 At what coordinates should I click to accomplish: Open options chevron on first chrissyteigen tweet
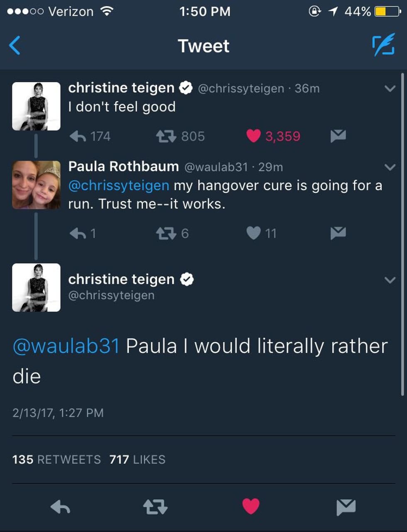tap(390, 88)
